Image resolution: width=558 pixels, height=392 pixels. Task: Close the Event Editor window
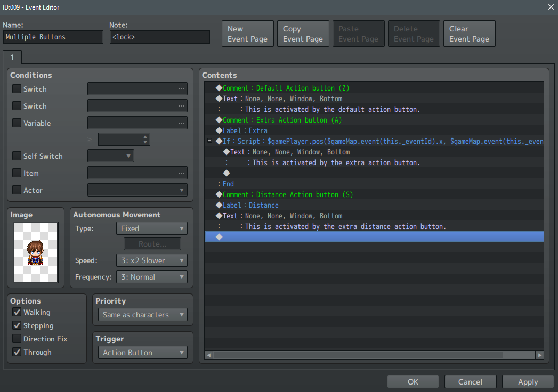(551, 7)
